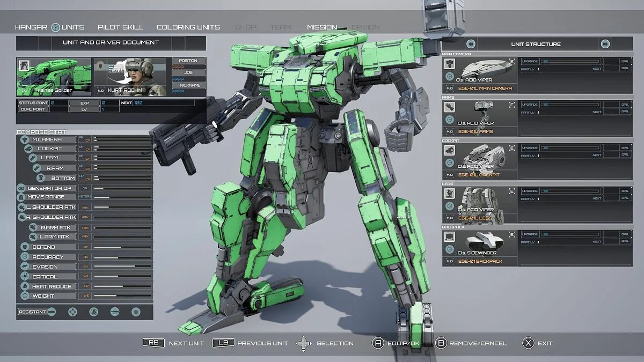Open the HANGAR menu

tap(31, 27)
